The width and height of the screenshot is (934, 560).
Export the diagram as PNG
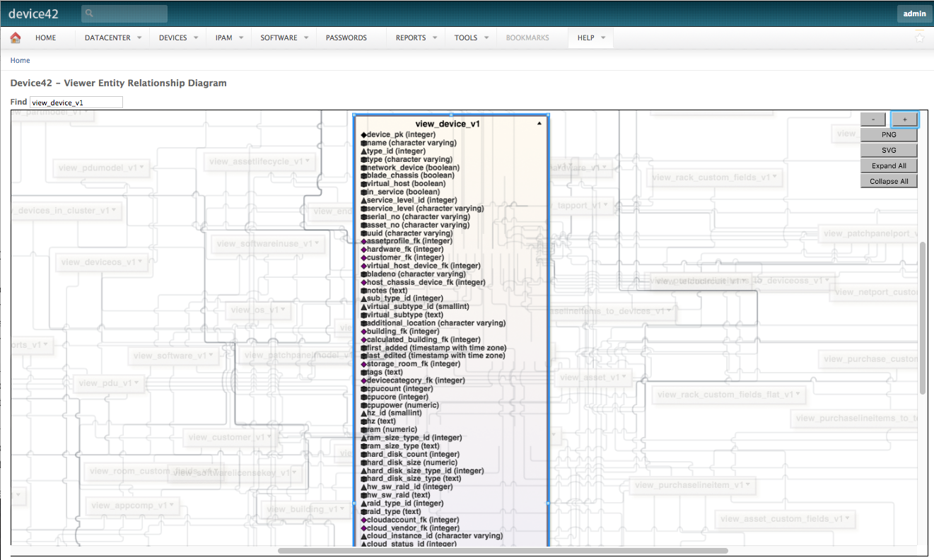[889, 134]
